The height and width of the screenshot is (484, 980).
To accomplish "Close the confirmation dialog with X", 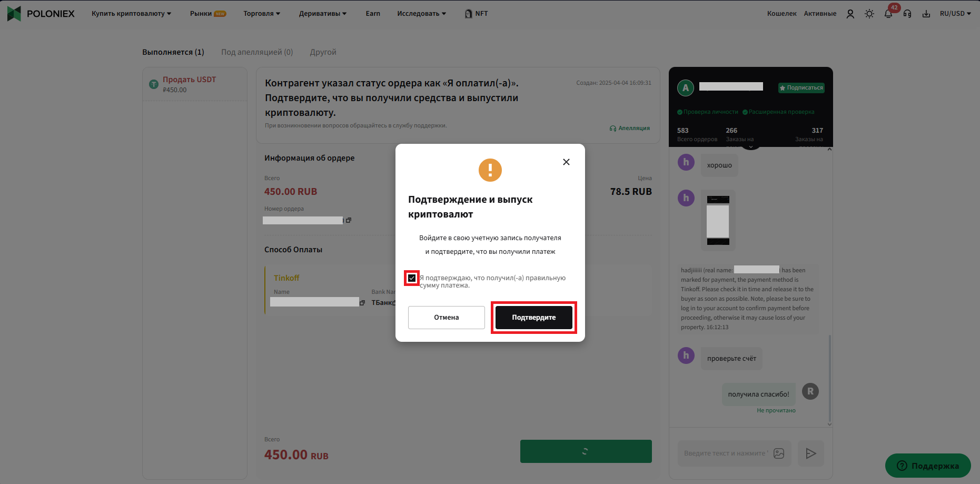I will (566, 162).
